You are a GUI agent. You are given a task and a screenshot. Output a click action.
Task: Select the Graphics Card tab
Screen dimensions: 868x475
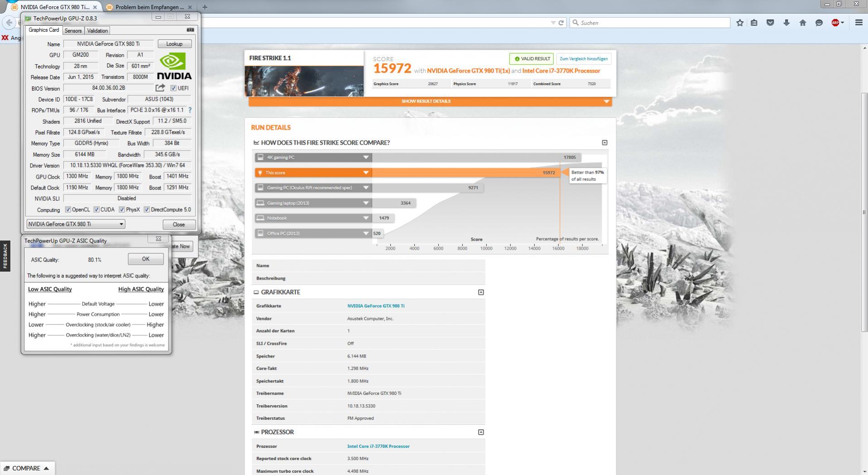click(44, 30)
